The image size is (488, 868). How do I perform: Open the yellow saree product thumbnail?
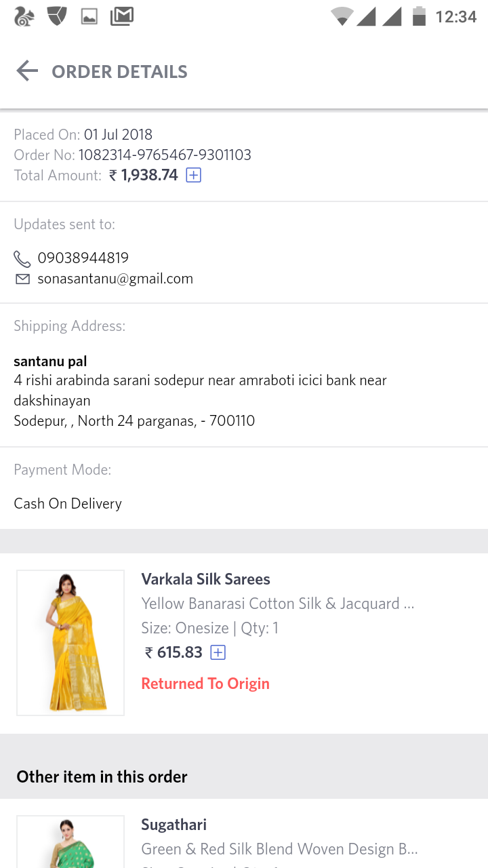[x=70, y=642]
